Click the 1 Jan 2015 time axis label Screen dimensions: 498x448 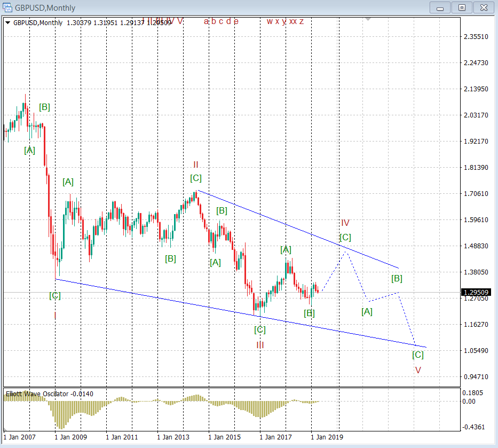point(225,437)
